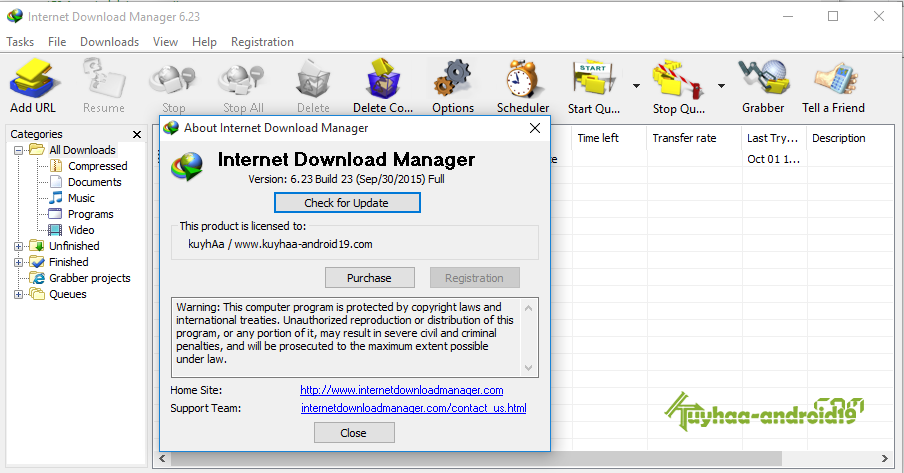Click the Resume toolbar icon

point(104,78)
